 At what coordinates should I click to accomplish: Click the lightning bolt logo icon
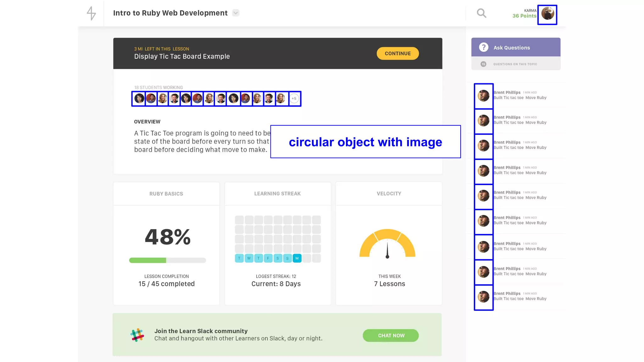(91, 13)
